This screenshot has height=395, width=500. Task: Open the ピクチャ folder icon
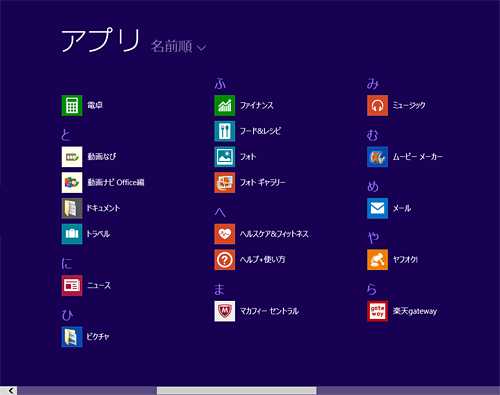click(72, 337)
